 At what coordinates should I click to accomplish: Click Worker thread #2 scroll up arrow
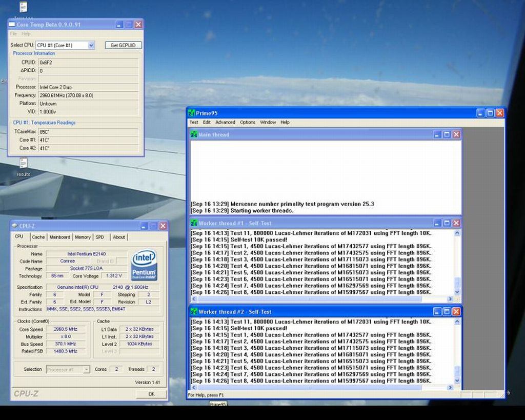(457, 322)
